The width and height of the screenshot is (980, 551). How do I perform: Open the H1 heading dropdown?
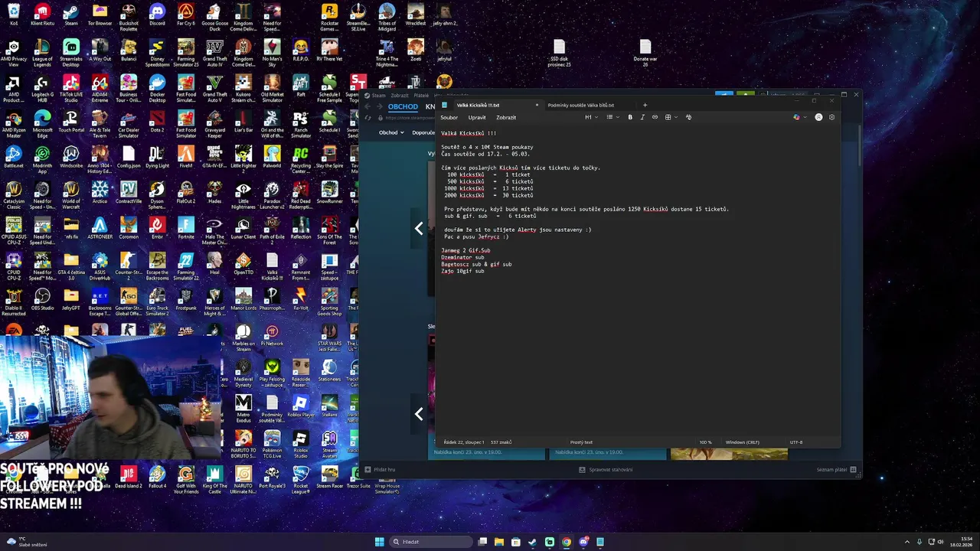click(590, 117)
